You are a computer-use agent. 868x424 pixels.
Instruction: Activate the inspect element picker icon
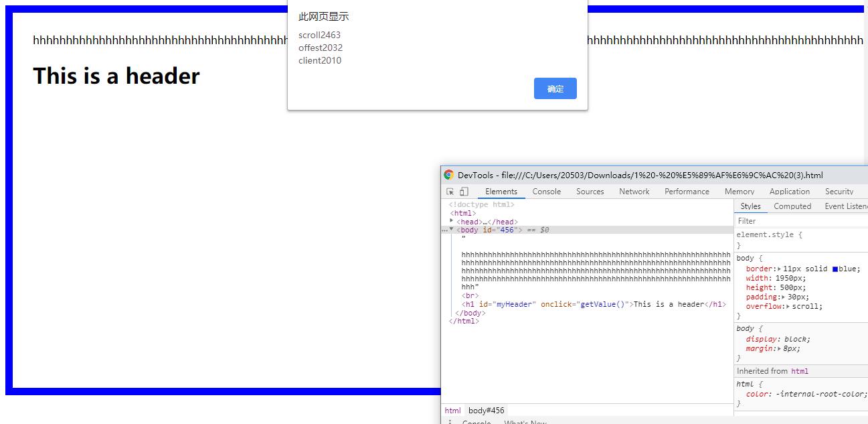click(x=450, y=192)
